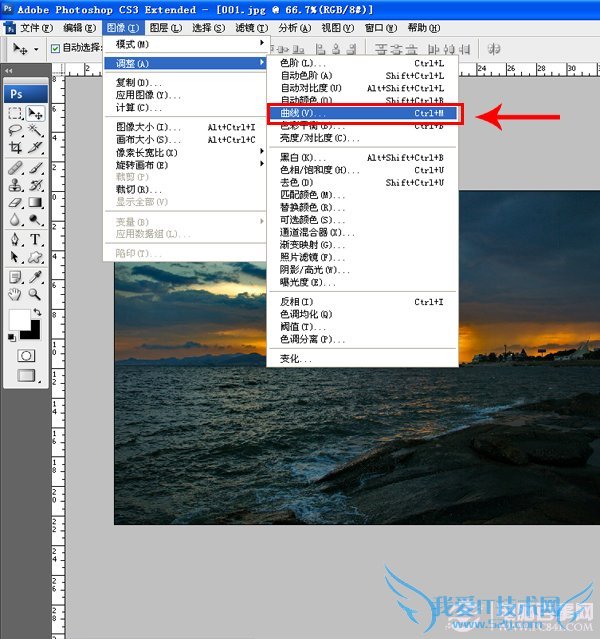Select the Hand tool
The image size is (600, 639).
click(15, 294)
